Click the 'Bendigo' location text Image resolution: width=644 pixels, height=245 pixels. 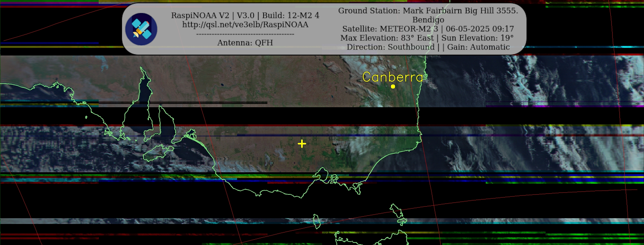(428, 20)
